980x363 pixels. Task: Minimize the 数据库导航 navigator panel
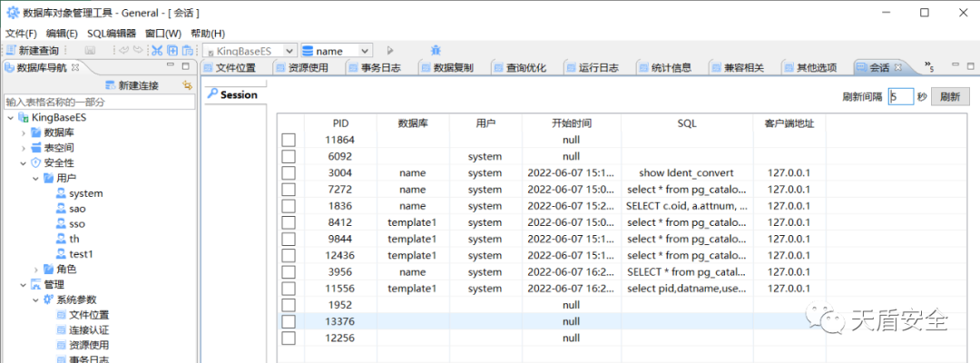pos(171,67)
